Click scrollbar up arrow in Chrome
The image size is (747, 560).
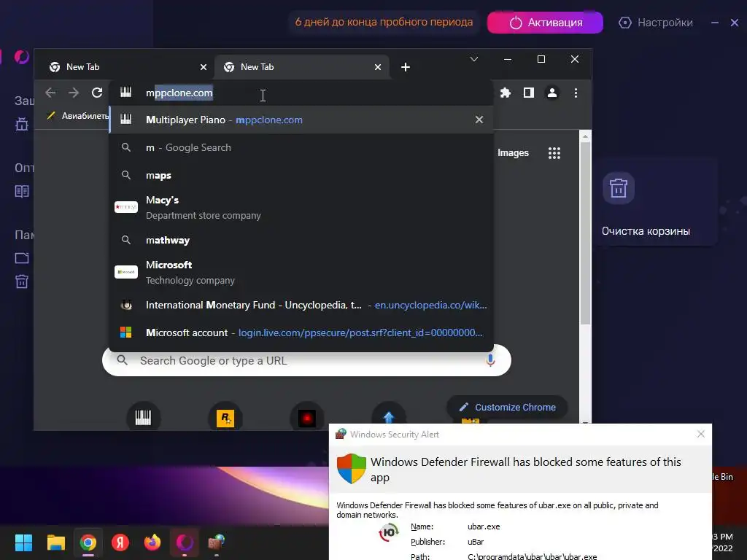click(585, 136)
